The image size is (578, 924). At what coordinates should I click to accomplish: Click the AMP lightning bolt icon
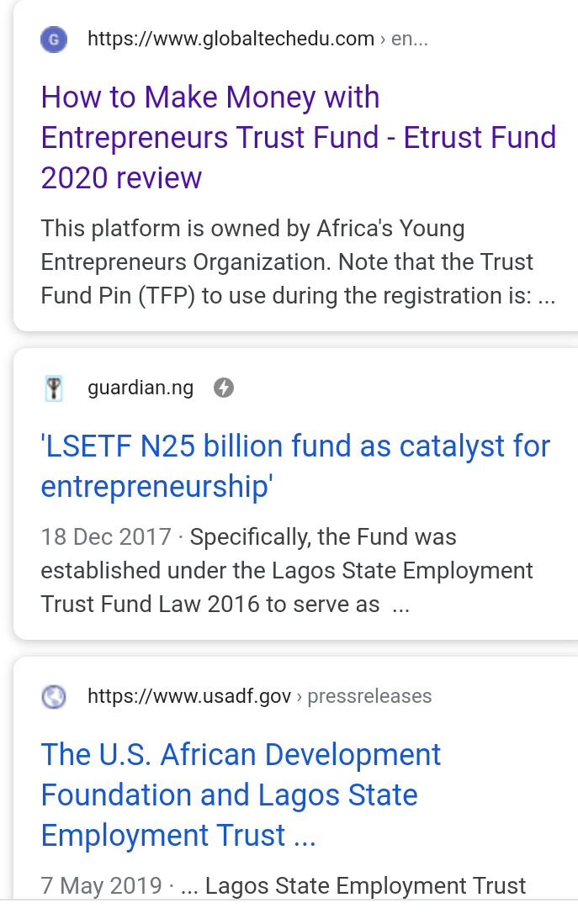coord(223,388)
